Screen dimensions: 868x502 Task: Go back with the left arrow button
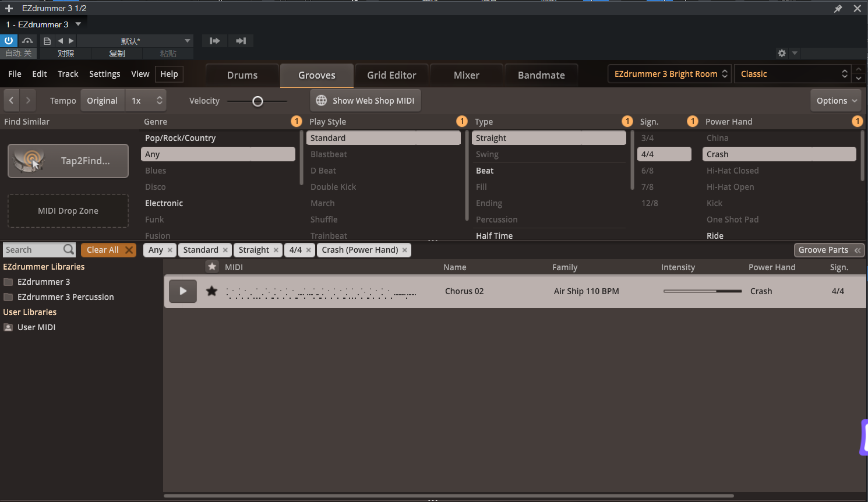tap(12, 101)
